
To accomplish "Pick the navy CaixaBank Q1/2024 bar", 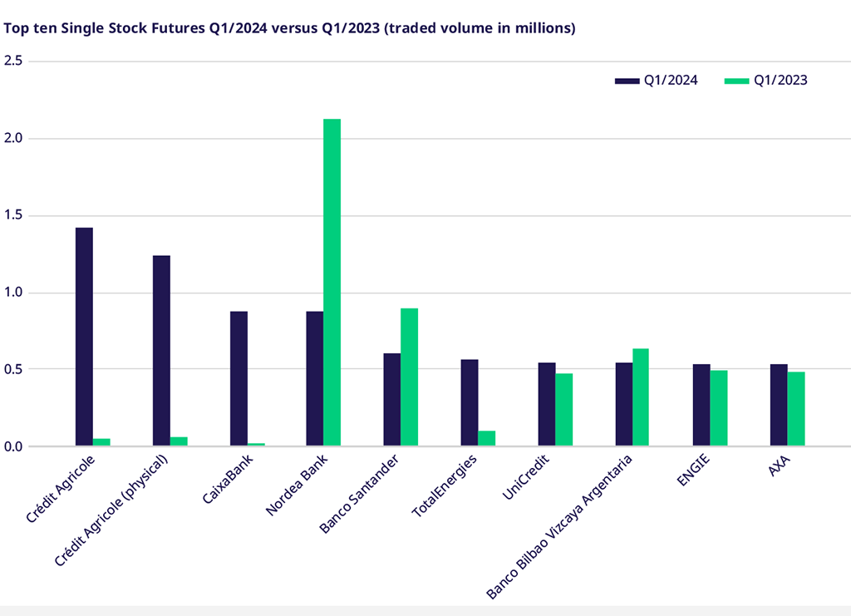I will coord(239,378).
